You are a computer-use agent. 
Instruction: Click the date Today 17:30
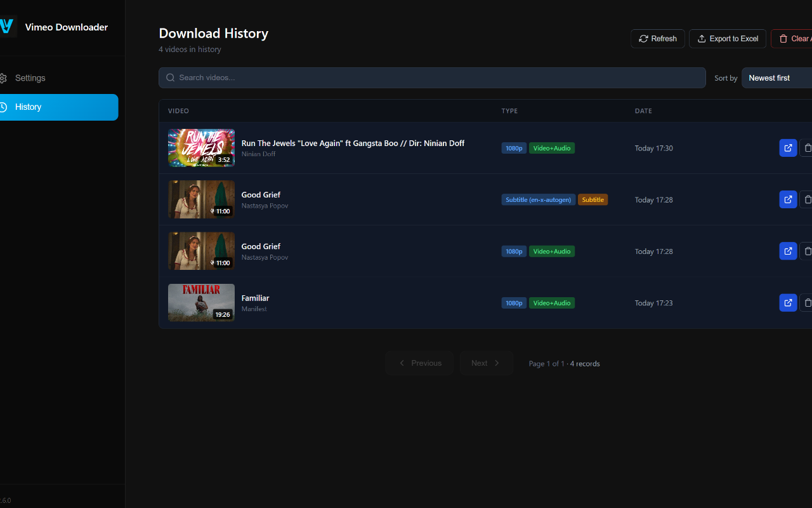point(654,149)
